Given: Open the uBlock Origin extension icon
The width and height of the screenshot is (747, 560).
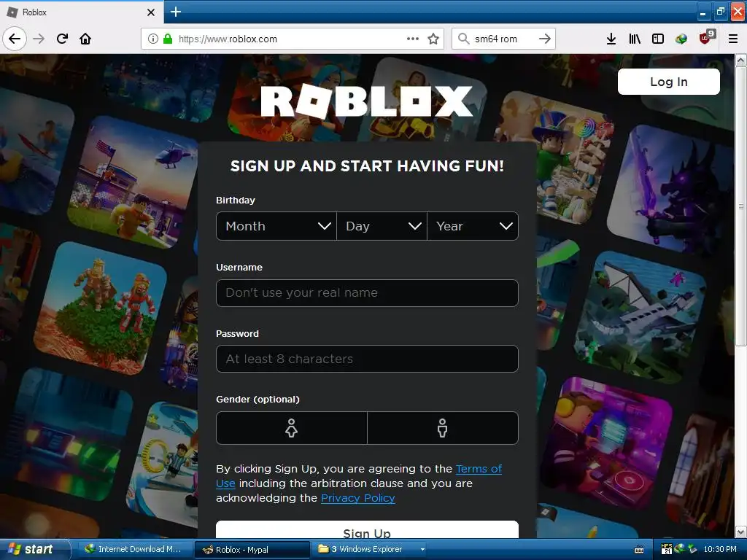Looking at the screenshot, I should (705, 38).
